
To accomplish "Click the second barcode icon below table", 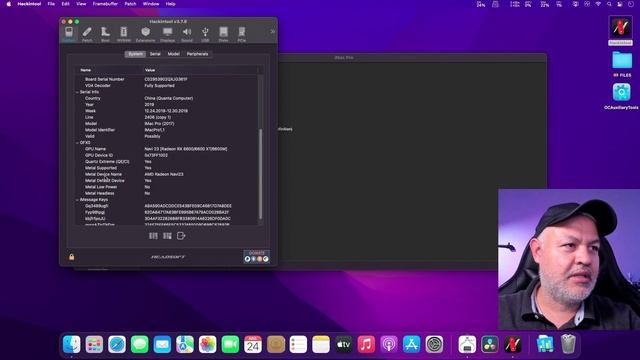I will tap(167, 236).
